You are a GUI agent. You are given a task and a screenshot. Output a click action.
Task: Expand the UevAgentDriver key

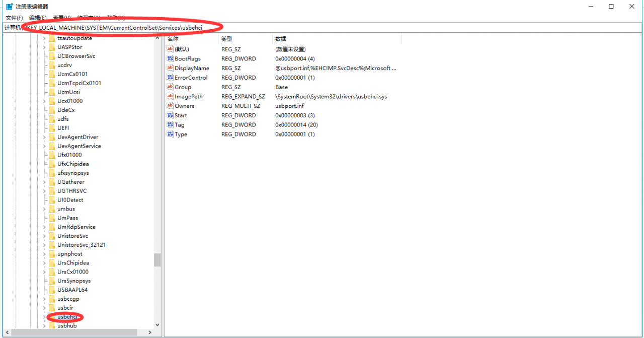click(x=44, y=137)
